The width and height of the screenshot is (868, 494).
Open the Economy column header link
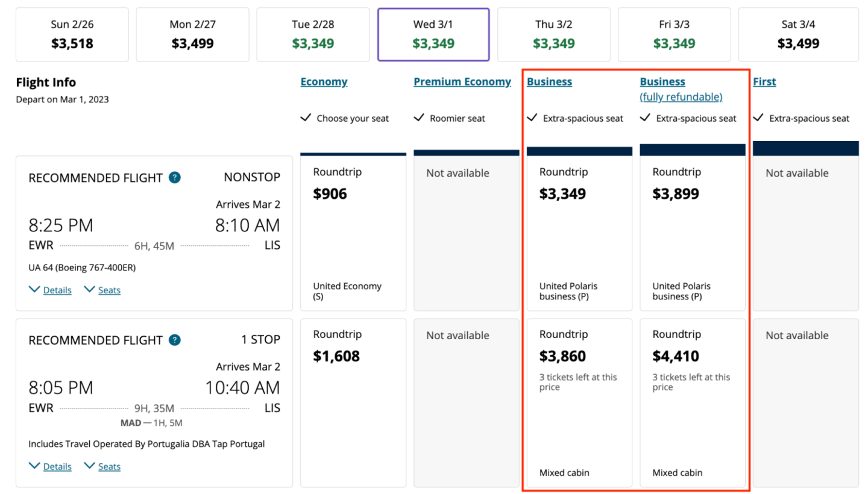tap(324, 82)
